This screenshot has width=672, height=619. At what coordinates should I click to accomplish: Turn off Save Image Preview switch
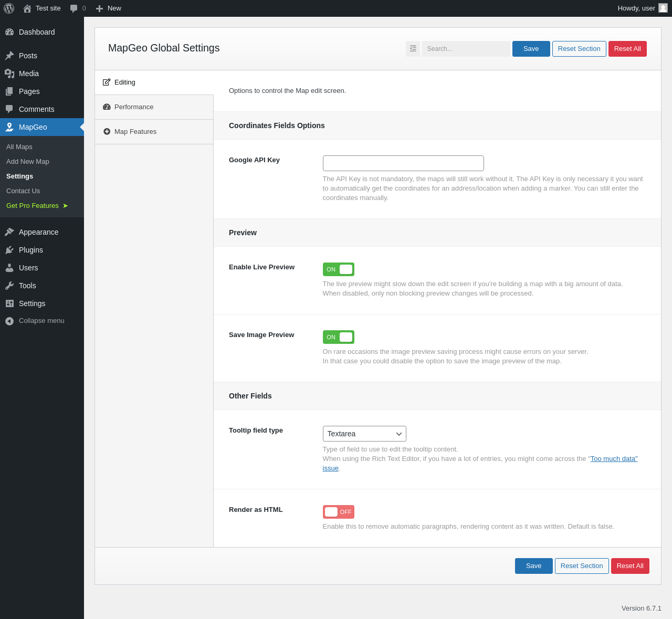[x=338, y=337]
